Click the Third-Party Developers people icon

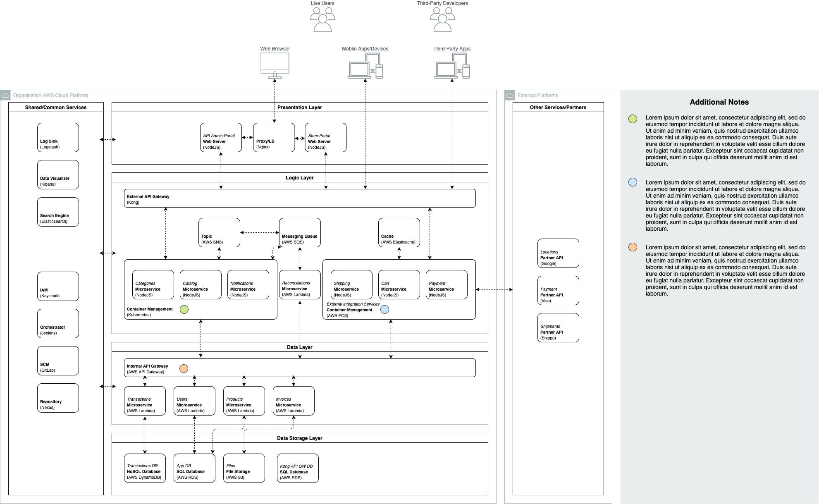click(442, 20)
